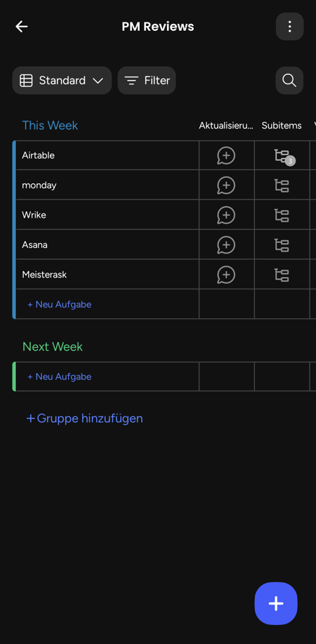Add an update to the Asana row
This screenshot has width=316, height=644.
[226, 245]
